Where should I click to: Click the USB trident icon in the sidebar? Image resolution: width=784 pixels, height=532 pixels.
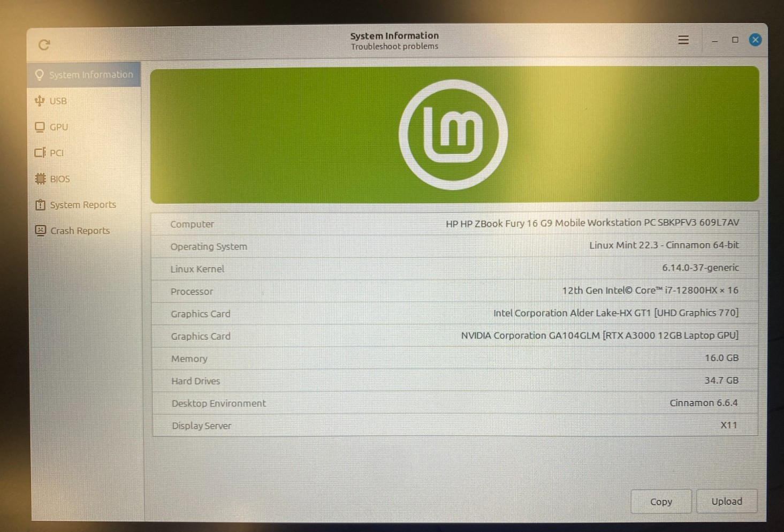click(40, 101)
